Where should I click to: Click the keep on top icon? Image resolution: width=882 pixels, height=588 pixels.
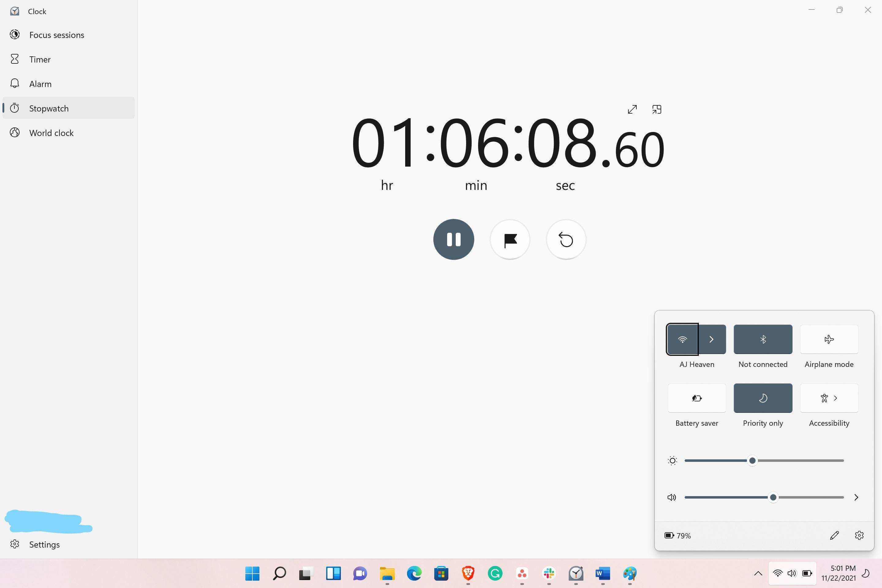click(x=657, y=110)
